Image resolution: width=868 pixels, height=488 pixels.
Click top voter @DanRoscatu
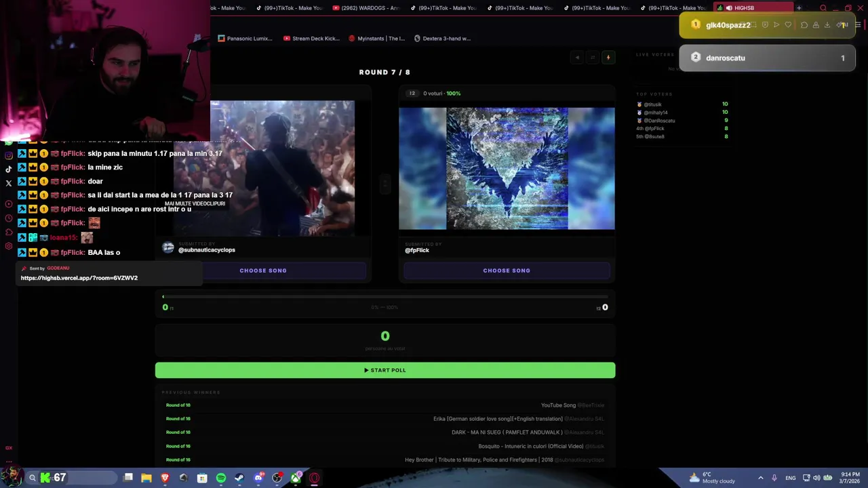click(659, 121)
